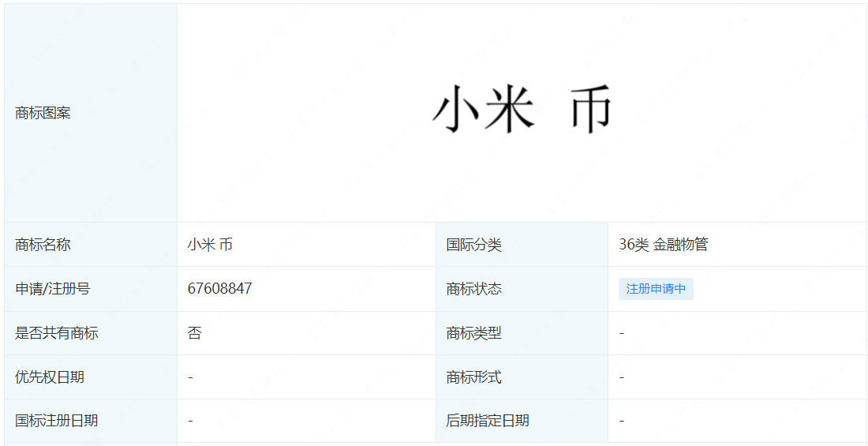Viewport: 868px width, 446px height.
Task: Click the 小米 币 trademark image
Action: [x=522, y=109]
